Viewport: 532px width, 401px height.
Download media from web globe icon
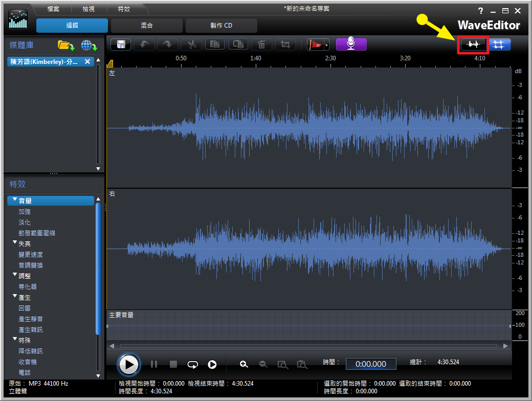pos(88,46)
